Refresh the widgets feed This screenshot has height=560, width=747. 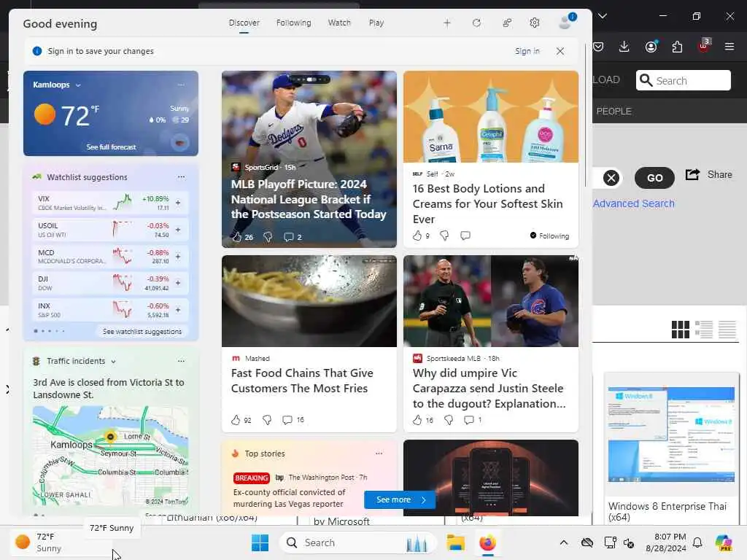click(x=476, y=23)
